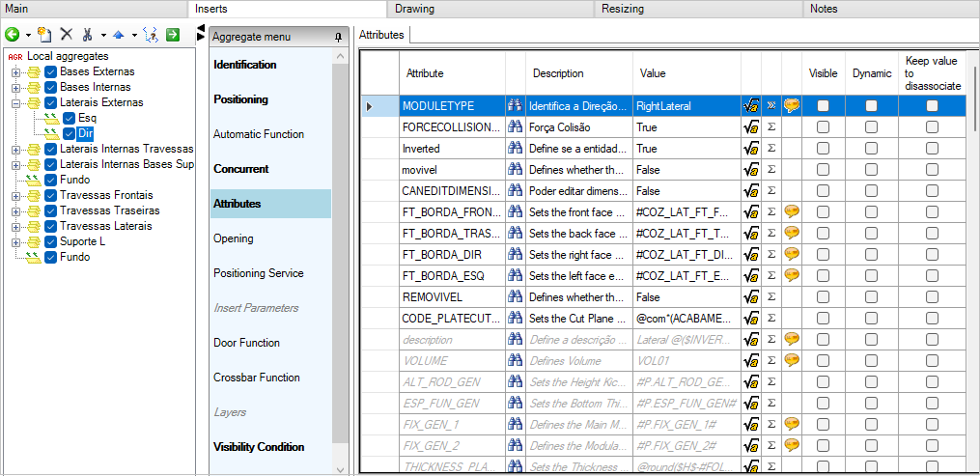Screen dimensions: 980x476
Task: Click the AGR Local aggregates root icon
Action: click(x=15, y=56)
